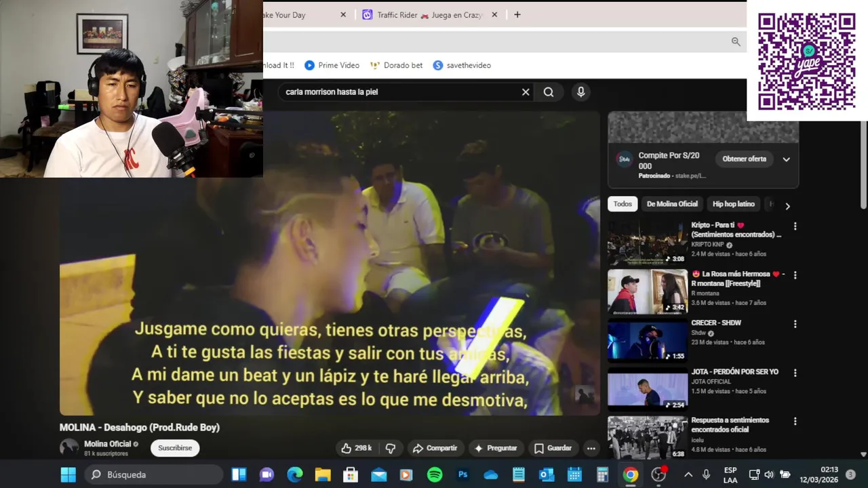Open Molina Oficial channel avatar
Screen dimensions: 868x488
click(69, 447)
